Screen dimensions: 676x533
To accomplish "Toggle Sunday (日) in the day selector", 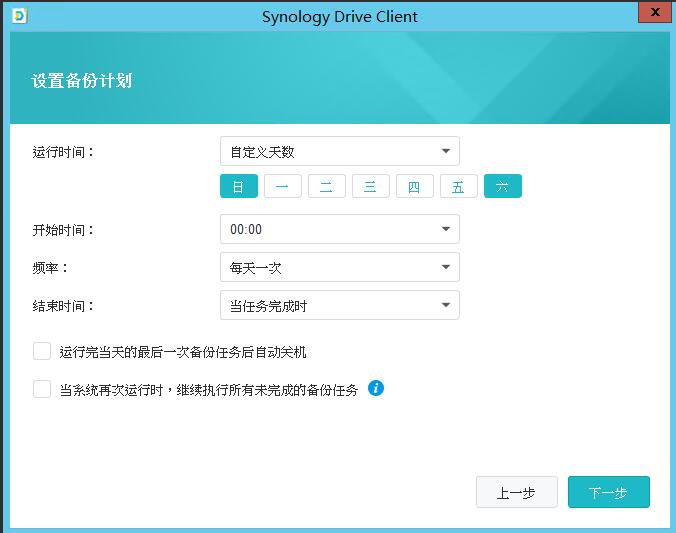I will point(238,186).
